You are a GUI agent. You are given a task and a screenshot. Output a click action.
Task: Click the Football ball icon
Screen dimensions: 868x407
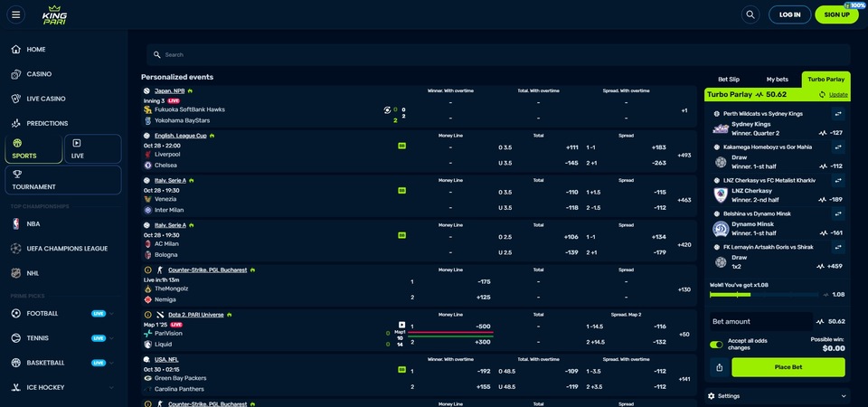pyautogui.click(x=16, y=314)
